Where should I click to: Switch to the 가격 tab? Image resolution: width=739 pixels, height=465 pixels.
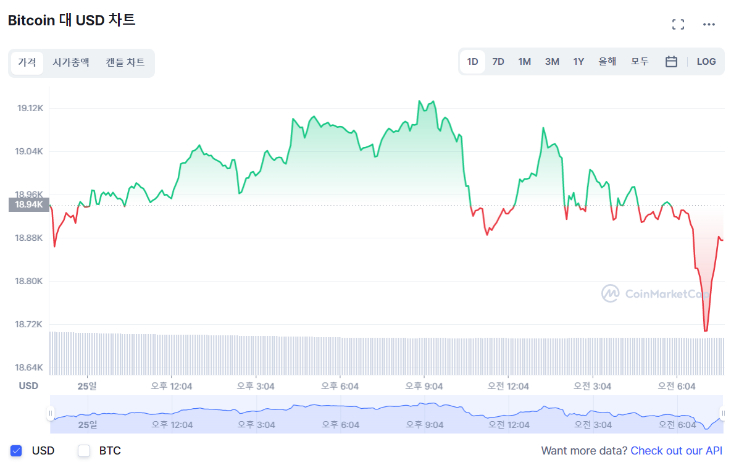(27, 62)
